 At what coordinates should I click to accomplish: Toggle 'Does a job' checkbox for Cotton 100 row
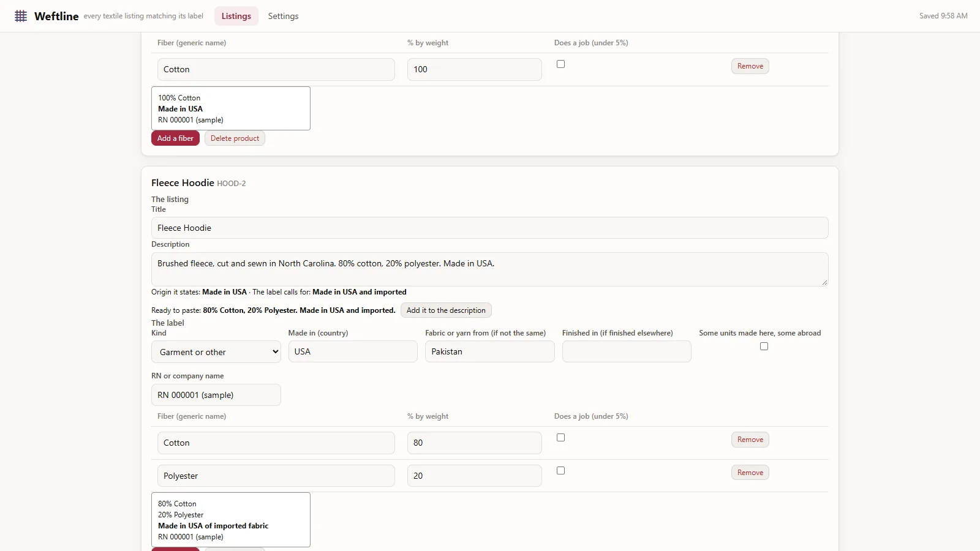pyautogui.click(x=560, y=64)
